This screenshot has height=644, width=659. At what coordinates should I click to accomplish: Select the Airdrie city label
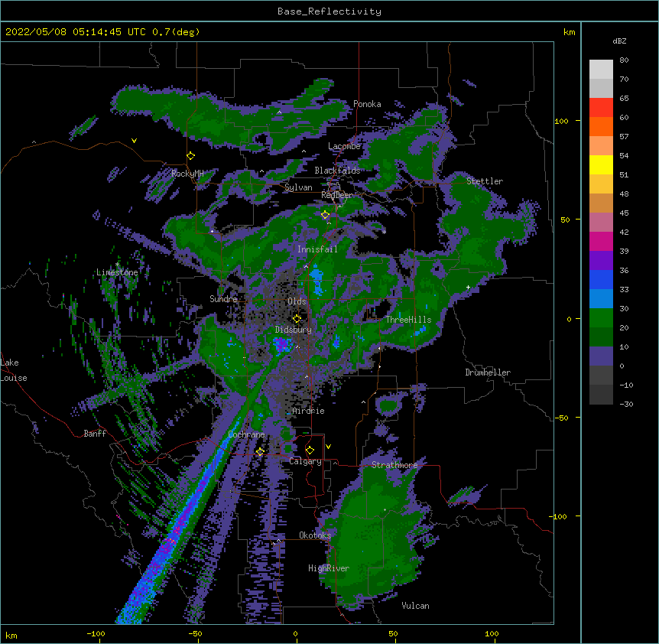[308, 411]
